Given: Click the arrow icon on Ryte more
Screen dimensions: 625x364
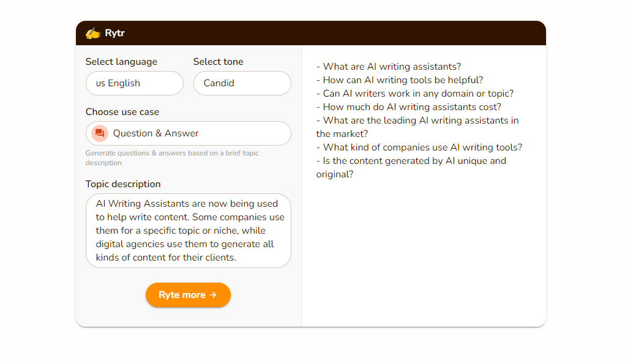Looking at the screenshot, I should click(x=213, y=295).
